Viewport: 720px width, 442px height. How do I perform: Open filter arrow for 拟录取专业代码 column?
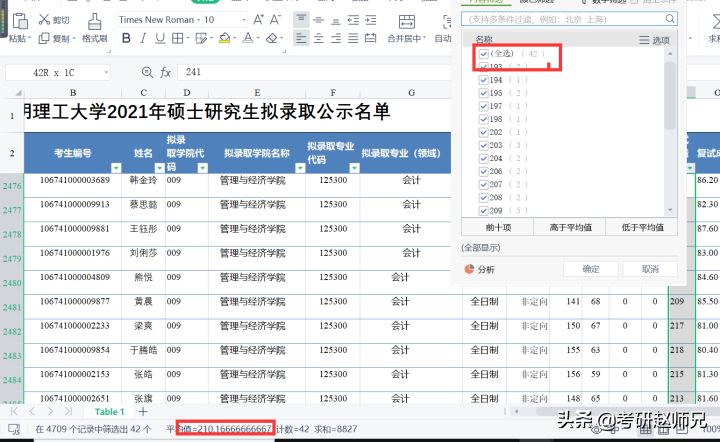tap(354, 168)
